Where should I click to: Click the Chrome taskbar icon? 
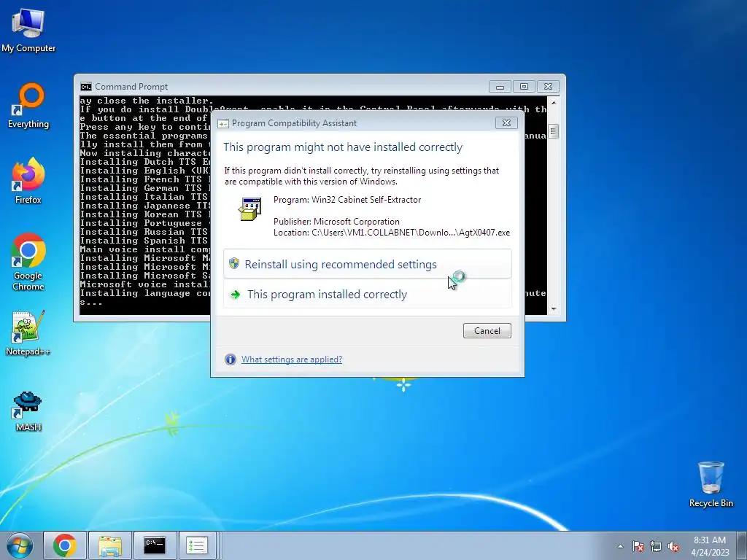click(x=65, y=545)
